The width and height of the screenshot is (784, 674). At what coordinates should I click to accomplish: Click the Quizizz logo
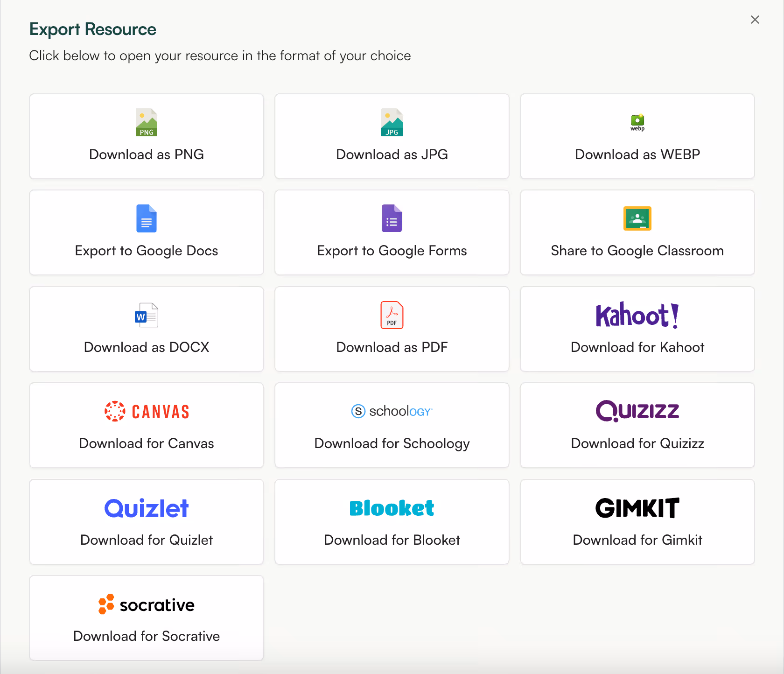pos(637,411)
